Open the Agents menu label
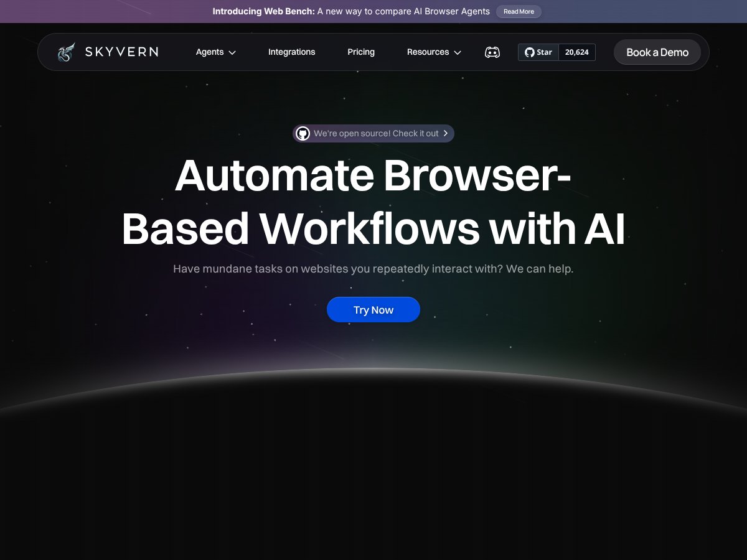The image size is (747, 560). point(209,52)
